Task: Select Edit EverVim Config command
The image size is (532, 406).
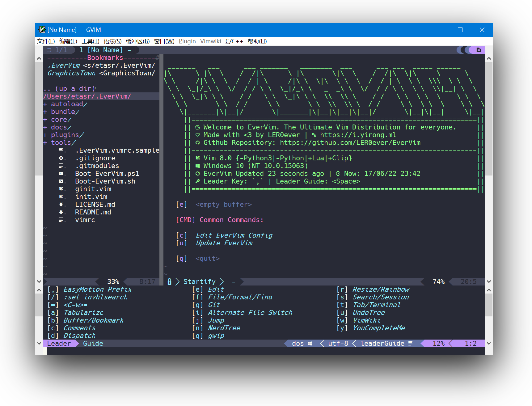Action: coord(234,235)
